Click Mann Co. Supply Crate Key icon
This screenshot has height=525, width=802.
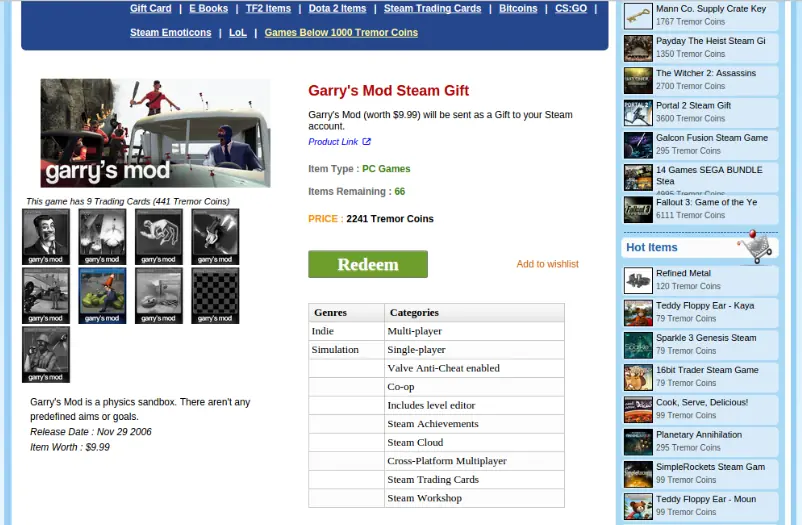click(x=638, y=16)
